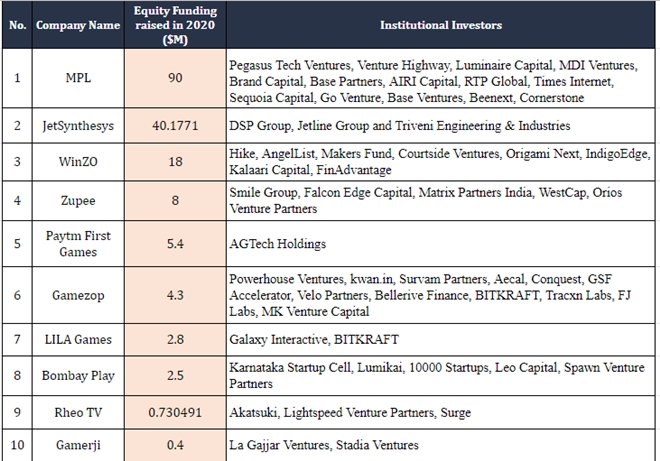Click the 40.1771 funding amount cell
The image size is (660, 461).
pos(174,126)
